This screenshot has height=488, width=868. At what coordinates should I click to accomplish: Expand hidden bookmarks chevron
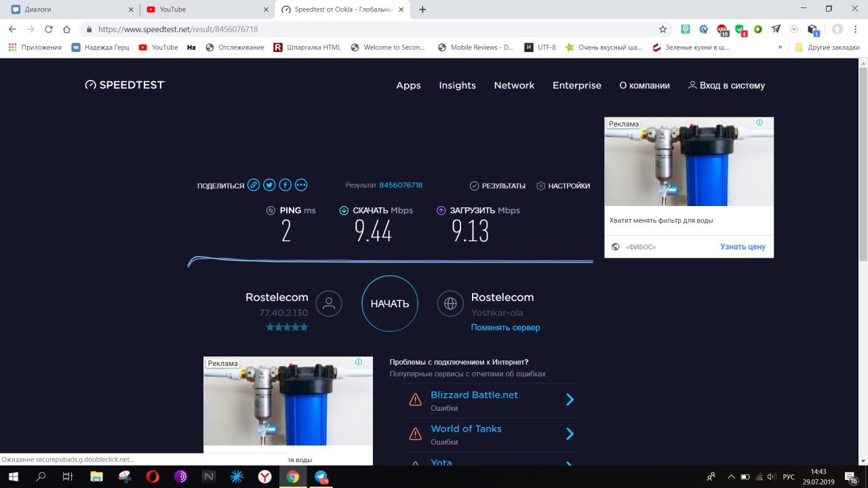[x=780, y=47]
